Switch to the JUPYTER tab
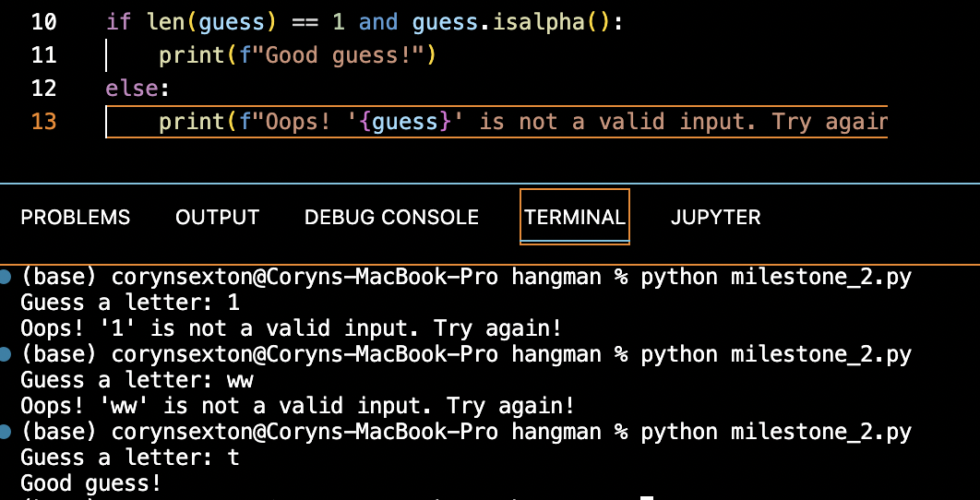The height and width of the screenshot is (500, 980). click(x=716, y=217)
